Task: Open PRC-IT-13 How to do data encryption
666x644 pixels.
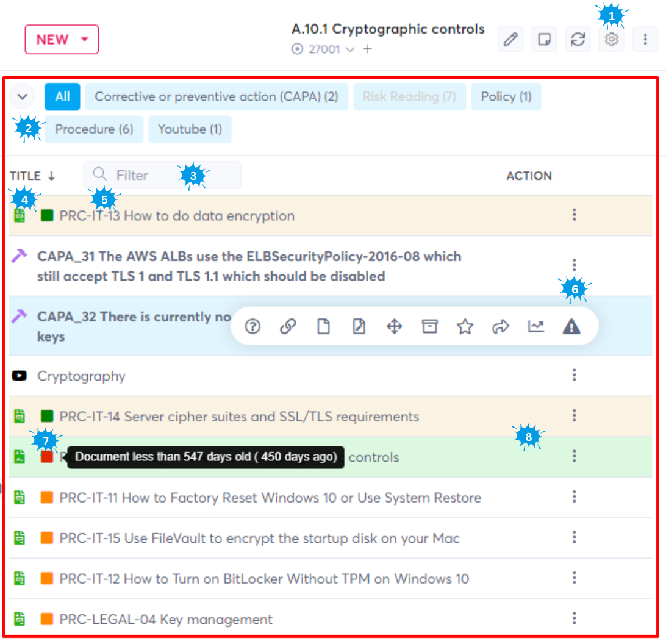Action: point(177,216)
